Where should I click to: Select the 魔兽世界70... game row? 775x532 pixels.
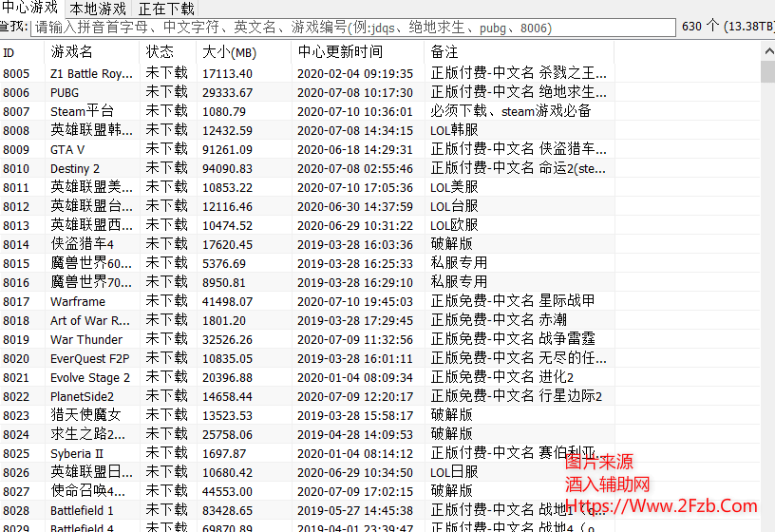click(x=307, y=282)
